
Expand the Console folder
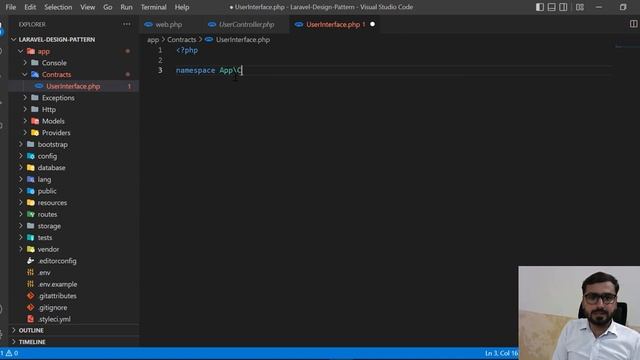tap(54, 63)
